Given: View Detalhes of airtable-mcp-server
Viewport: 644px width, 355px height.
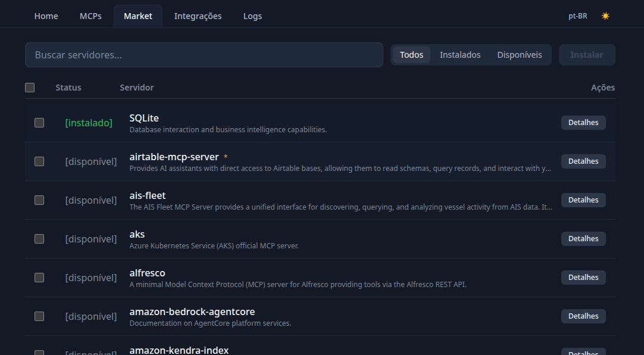Looking at the screenshot, I should (583, 161).
